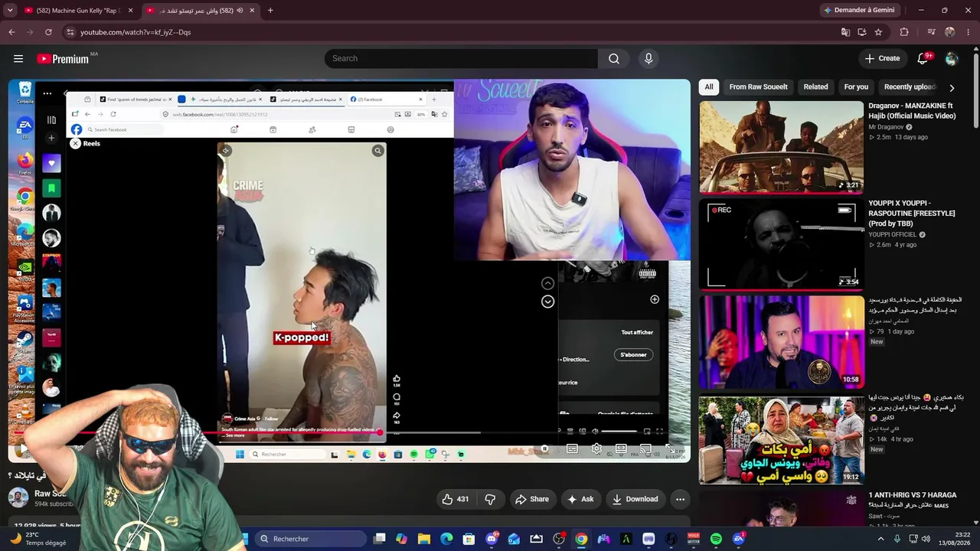Like this video with 431 likes
Viewport: 980px width, 551px height.
(x=456, y=499)
